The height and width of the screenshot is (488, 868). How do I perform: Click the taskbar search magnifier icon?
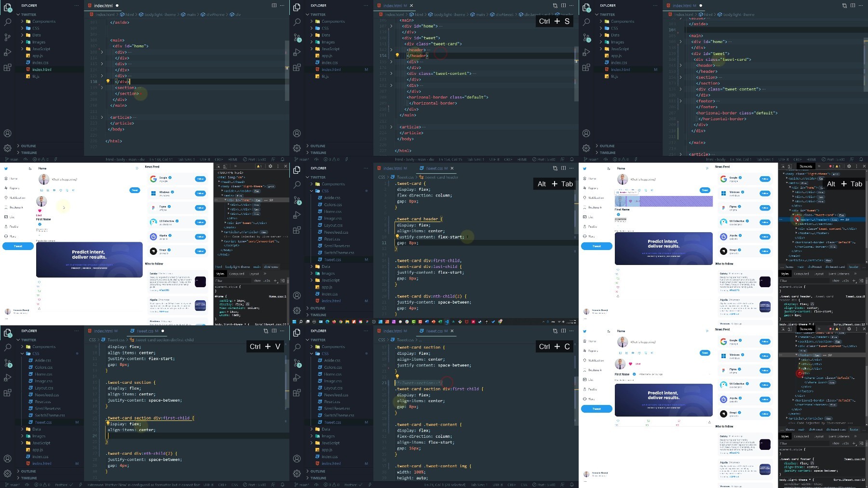(300, 321)
